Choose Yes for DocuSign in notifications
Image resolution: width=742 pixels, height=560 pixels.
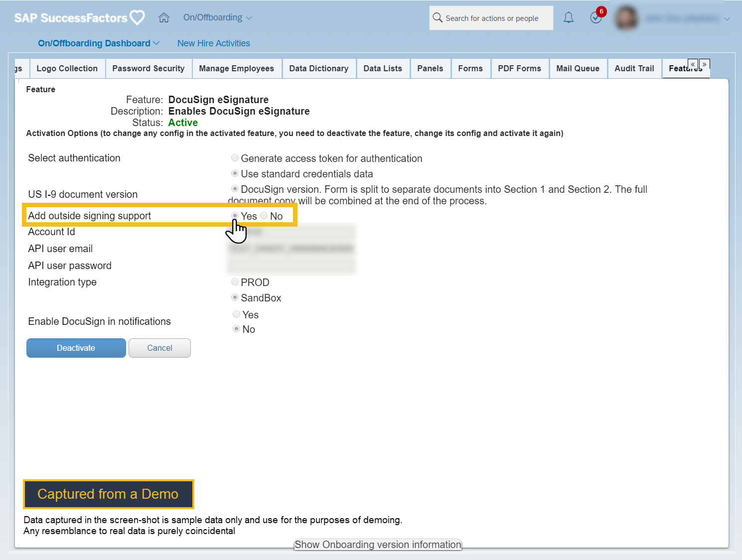[x=237, y=314]
